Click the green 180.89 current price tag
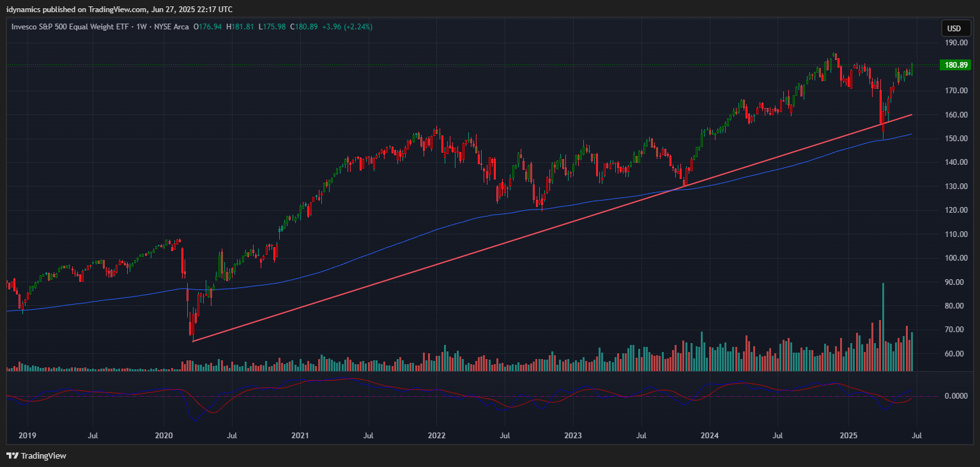 click(956, 65)
